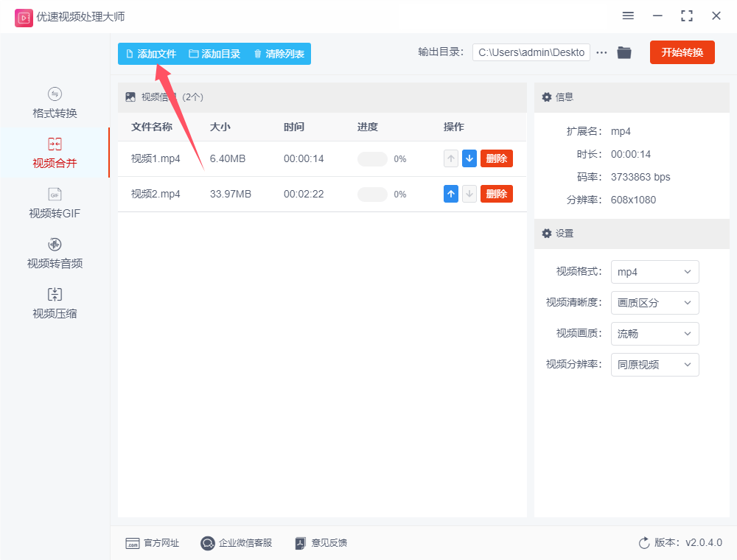This screenshot has width=737, height=560.
Task: Open the 视频分辨率 同原视频 dropdown
Action: 654,365
